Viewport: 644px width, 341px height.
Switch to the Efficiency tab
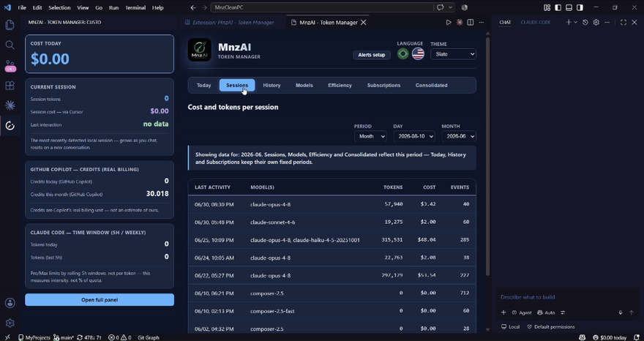click(x=340, y=86)
